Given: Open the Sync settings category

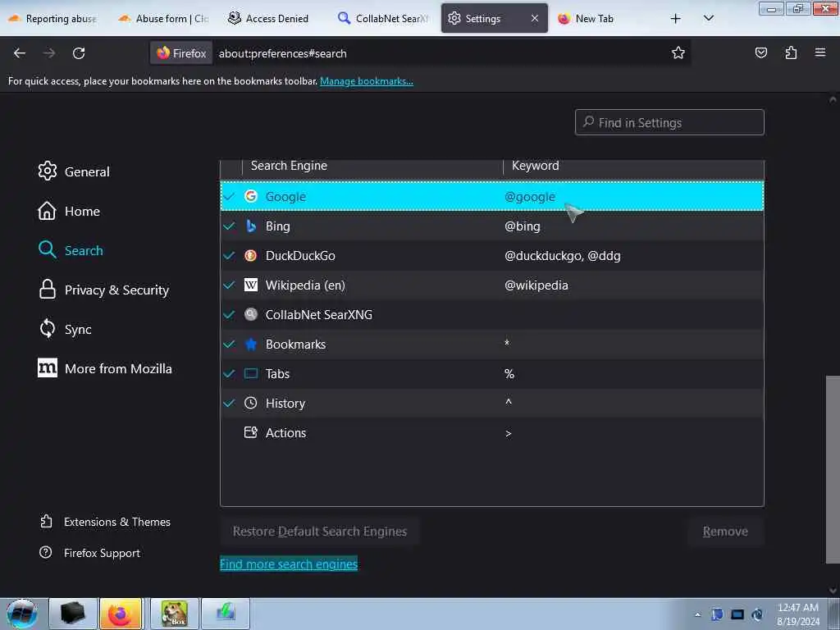Looking at the screenshot, I should [65, 329].
